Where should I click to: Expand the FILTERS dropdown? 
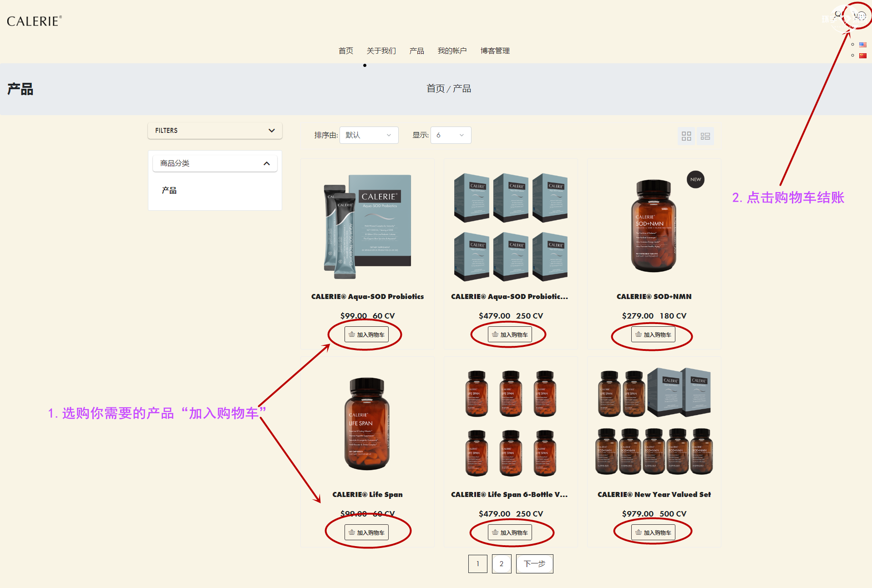215,131
